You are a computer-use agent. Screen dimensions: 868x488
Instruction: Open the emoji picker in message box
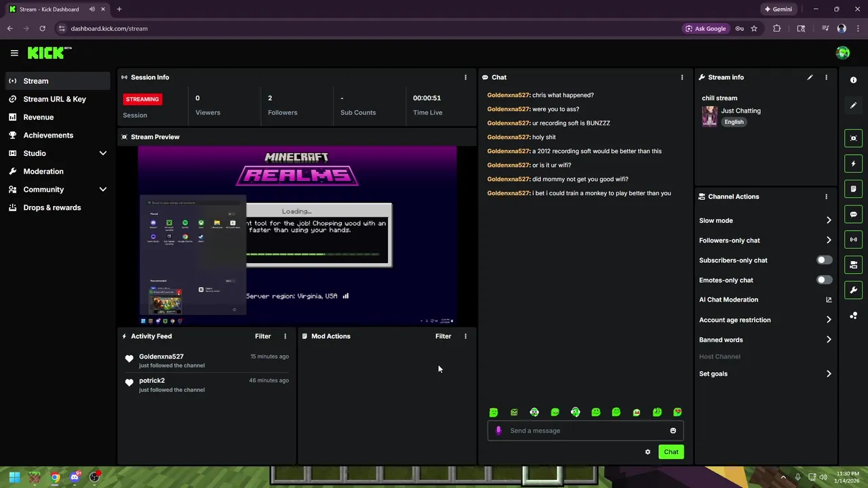coord(673,430)
